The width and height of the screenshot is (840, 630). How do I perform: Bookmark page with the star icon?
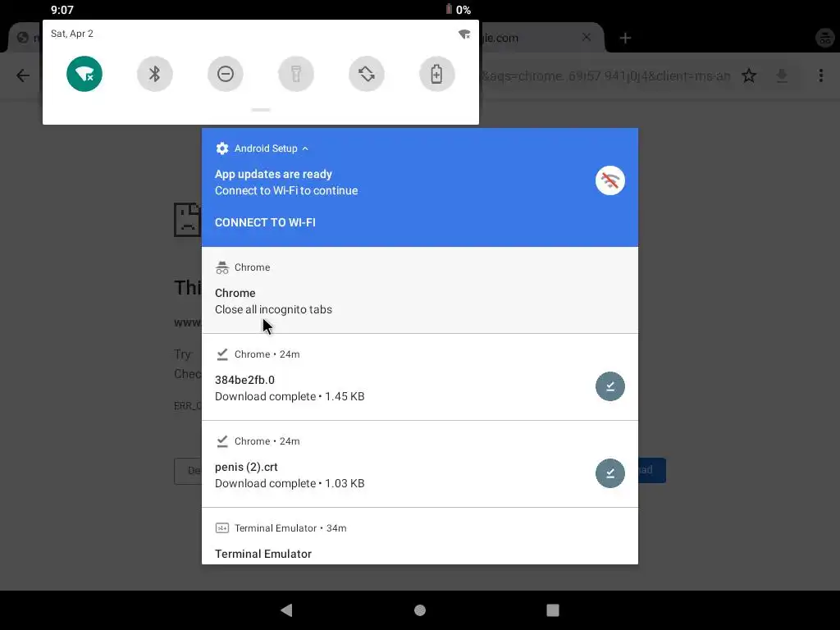(x=749, y=75)
